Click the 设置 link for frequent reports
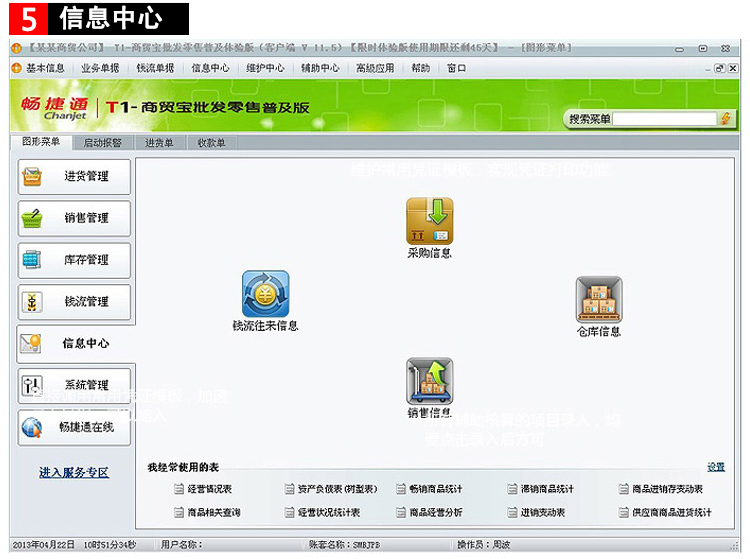 pyautogui.click(x=716, y=467)
